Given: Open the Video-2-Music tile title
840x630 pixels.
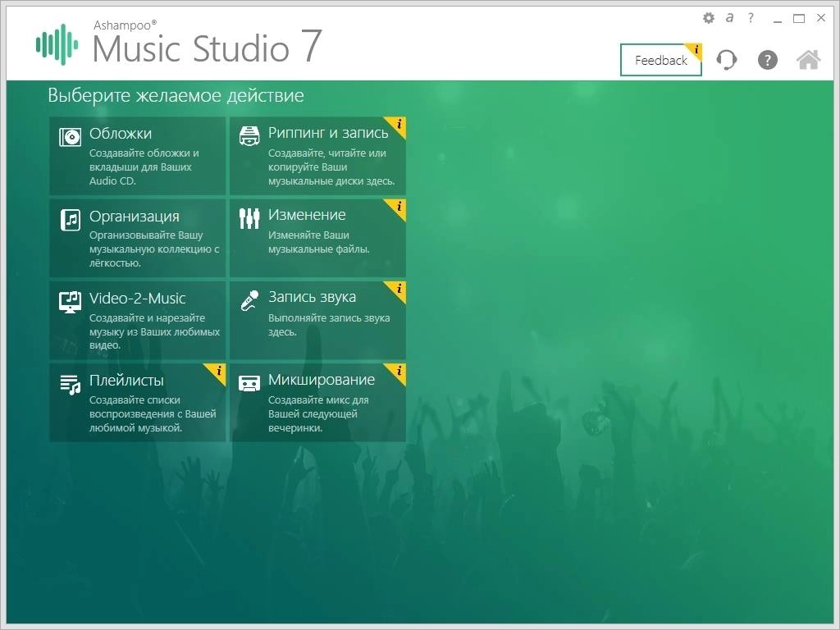Looking at the screenshot, I should pyautogui.click(x=137, y=299).
